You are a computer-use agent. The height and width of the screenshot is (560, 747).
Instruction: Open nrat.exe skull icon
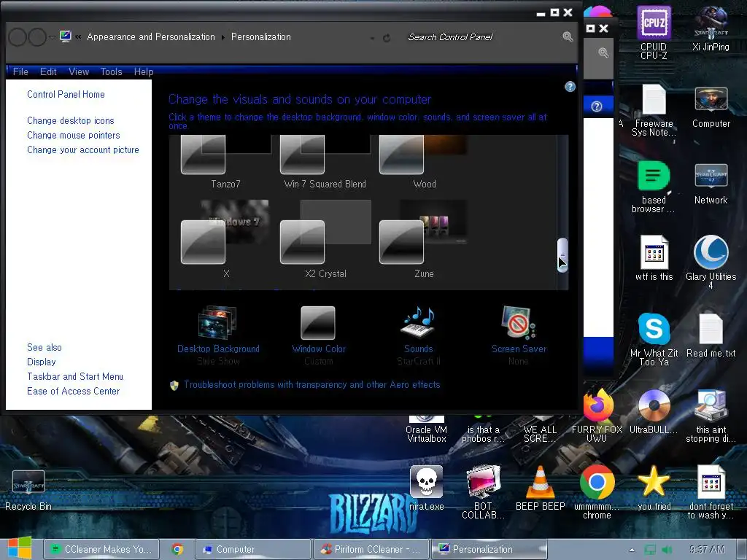(x=426, y=488)
